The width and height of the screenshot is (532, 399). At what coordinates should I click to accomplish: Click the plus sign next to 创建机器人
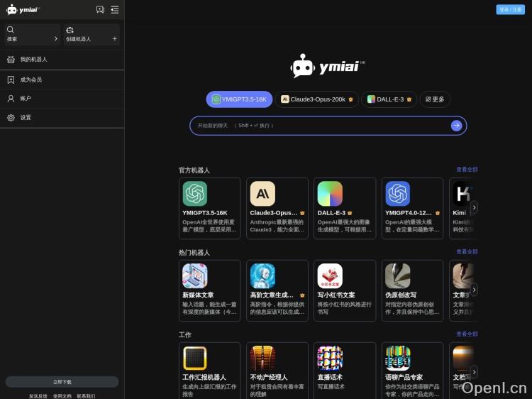click(115, 39)
